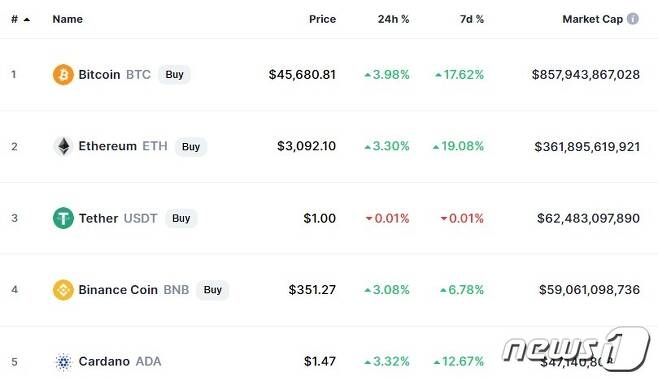Hit Buy beside Binance Coin BNB

coord(212,290)
